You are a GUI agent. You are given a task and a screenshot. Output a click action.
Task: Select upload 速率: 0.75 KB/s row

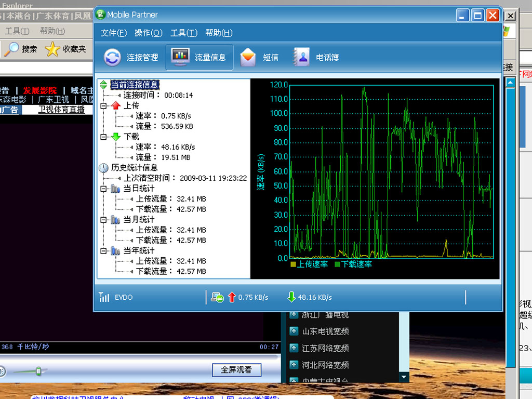(x=164, y=116)
